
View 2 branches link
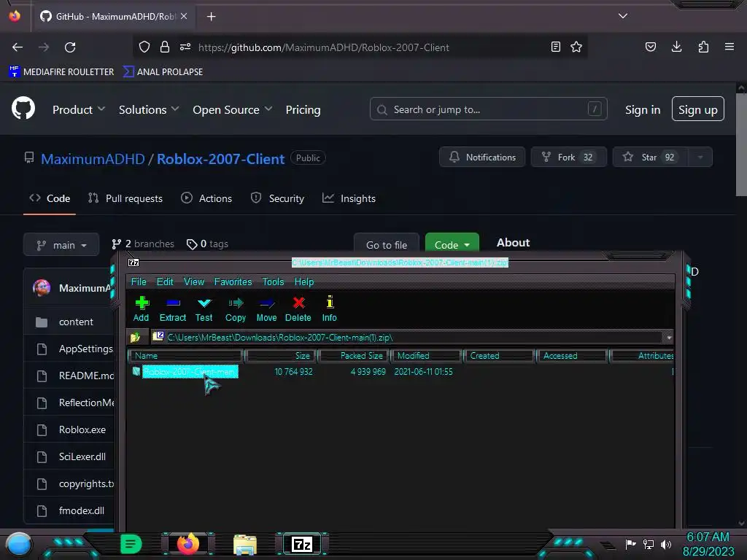pos(142,244)
